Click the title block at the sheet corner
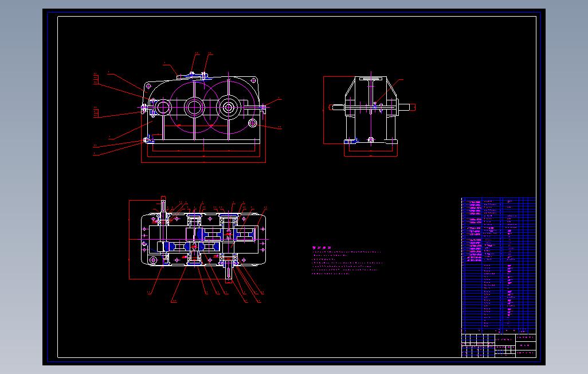The width and height of the screenshot is (588, 374). click(x=499, y=345)
